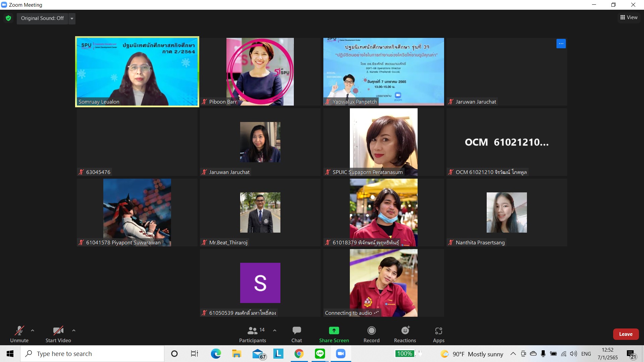Click the Share Screen icon

[x=334, y=331]
